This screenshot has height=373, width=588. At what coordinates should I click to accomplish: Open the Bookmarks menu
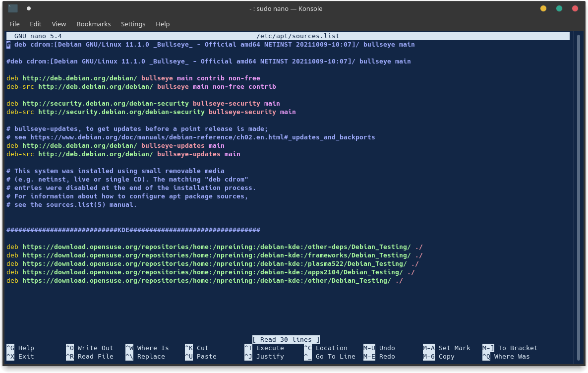tap(93, 24)
